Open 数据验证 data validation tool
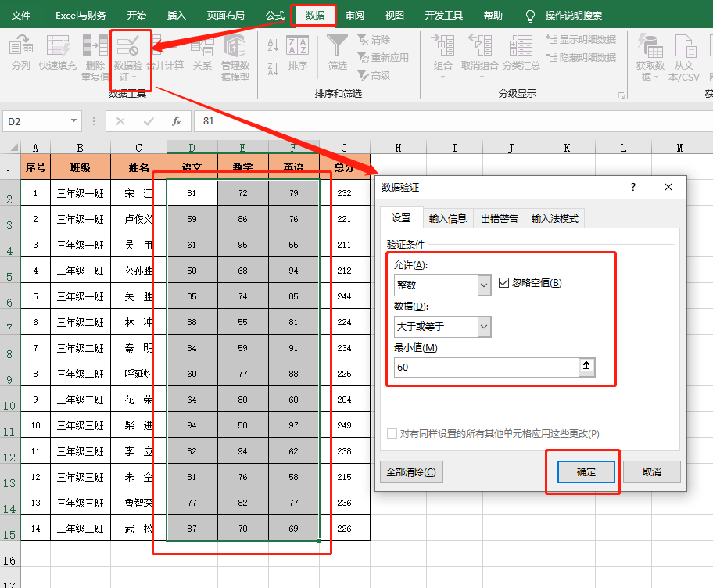The width and height of the screenshot is (713, 588). pyautogui.click(x=127, y=58)
